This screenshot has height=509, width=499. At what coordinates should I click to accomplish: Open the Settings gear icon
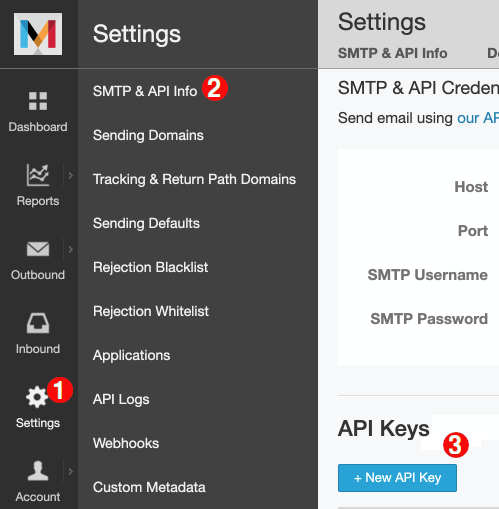[x=37, y=397]
